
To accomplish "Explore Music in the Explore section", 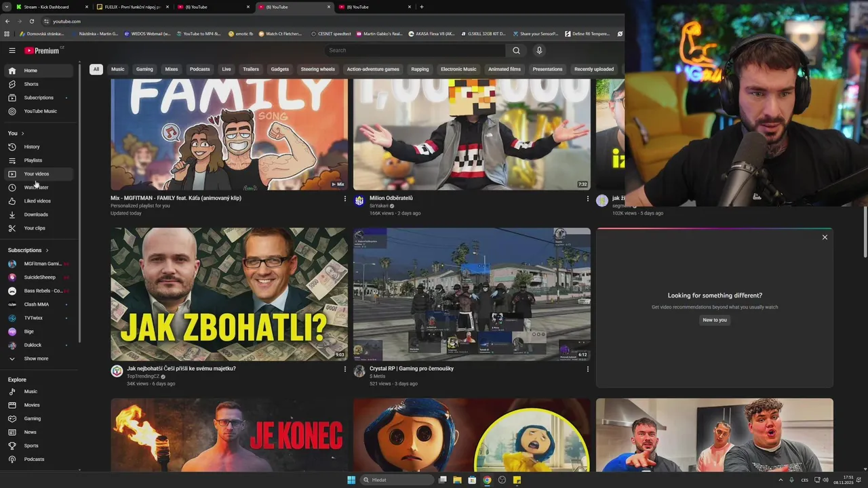I will [x=39, y=391].
